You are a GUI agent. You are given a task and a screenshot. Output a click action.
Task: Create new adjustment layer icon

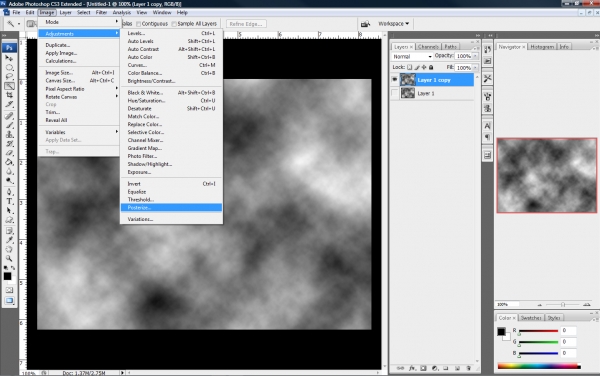tap(435, 368)
